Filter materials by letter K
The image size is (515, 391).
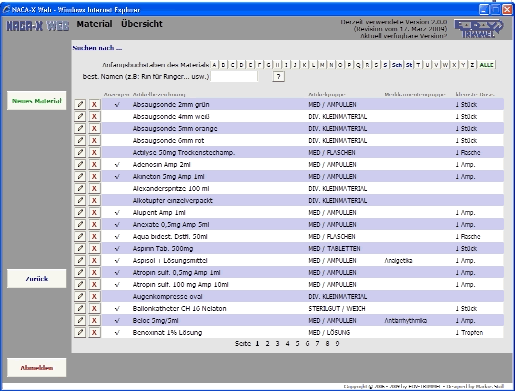click(x=304, y=65)
